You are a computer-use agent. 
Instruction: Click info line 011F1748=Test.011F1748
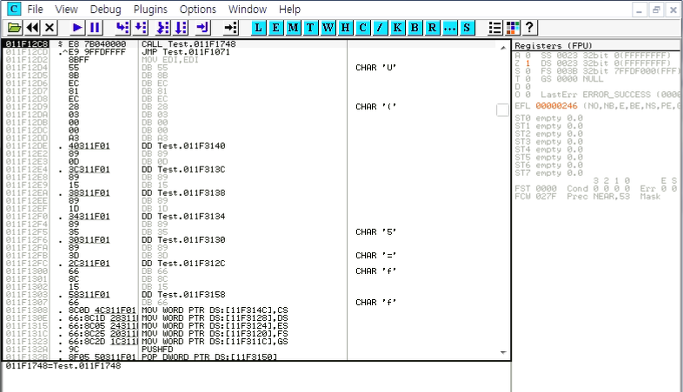click(x=63, y=366)
